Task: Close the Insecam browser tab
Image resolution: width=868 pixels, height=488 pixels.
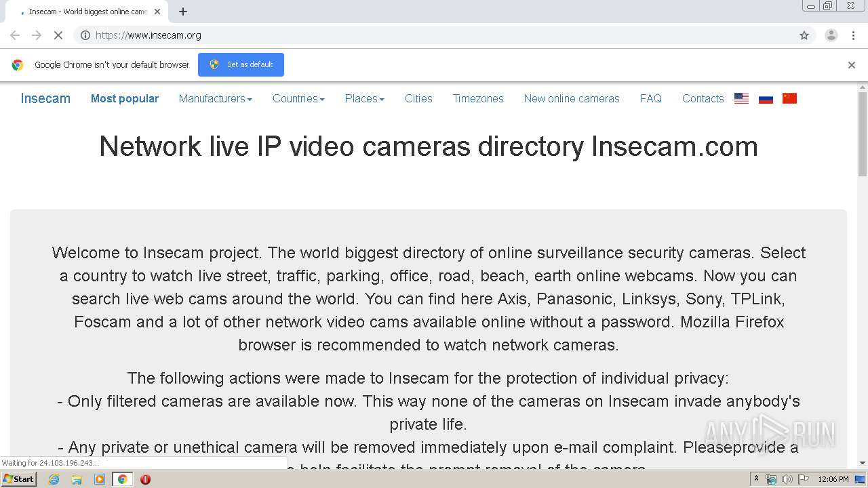Action: [x=157, y=12]
